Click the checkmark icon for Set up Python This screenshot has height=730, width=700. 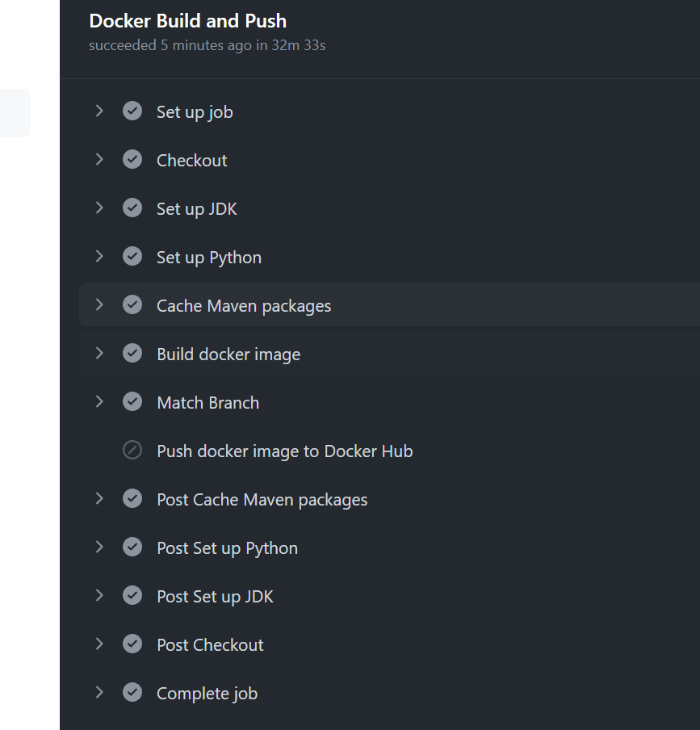(132, 257)
